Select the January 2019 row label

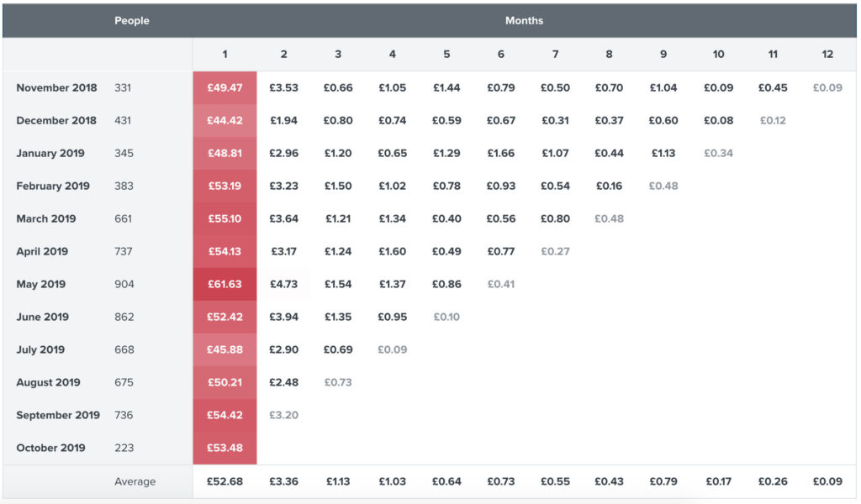click(50, 153)
